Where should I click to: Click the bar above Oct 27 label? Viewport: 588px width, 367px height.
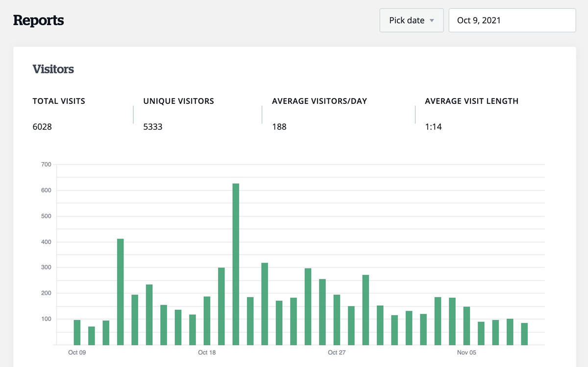(x=337, y=320)
